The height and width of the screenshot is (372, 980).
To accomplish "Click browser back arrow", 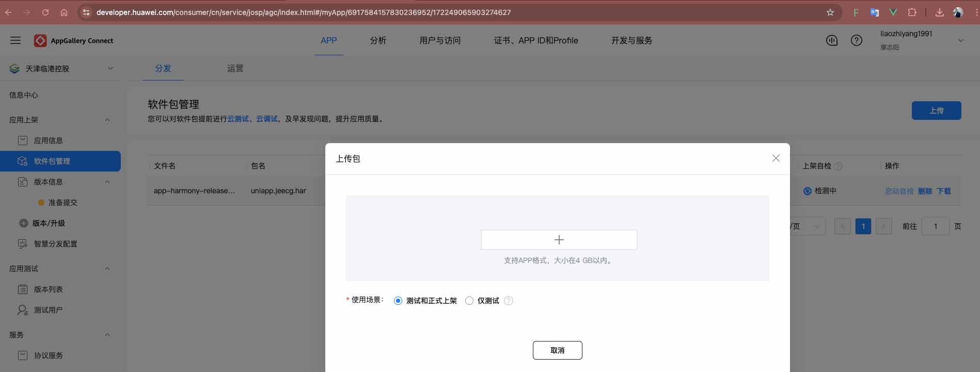I will (x=9, y=12).
